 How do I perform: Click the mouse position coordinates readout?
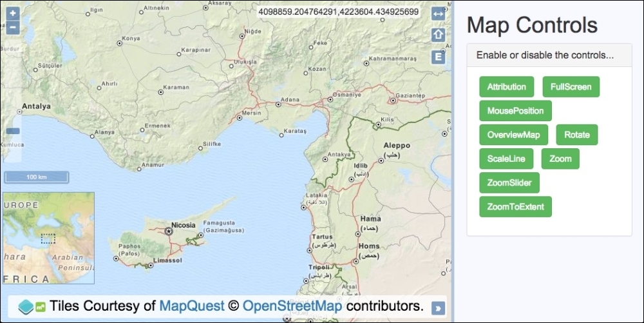click(339, 12)
